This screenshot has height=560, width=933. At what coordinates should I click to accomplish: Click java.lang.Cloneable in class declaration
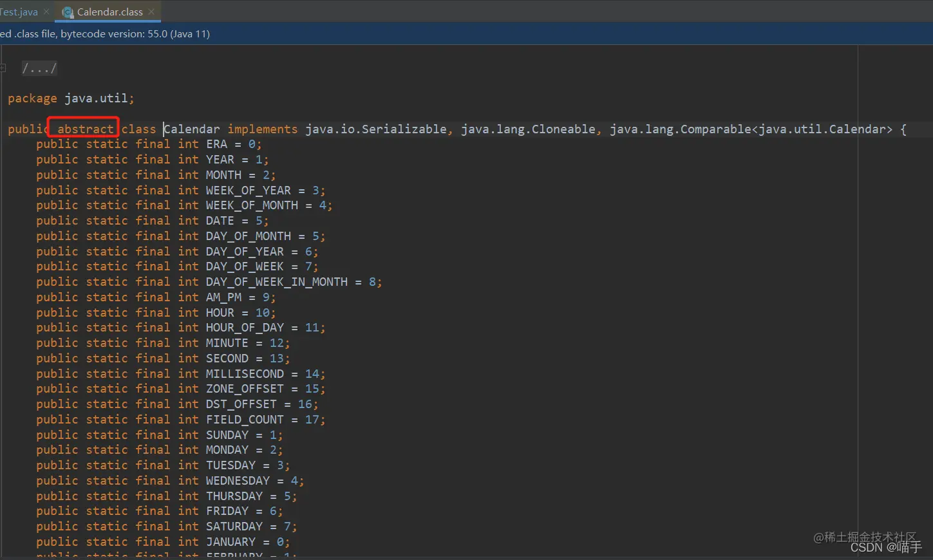[x=528, y=129]
